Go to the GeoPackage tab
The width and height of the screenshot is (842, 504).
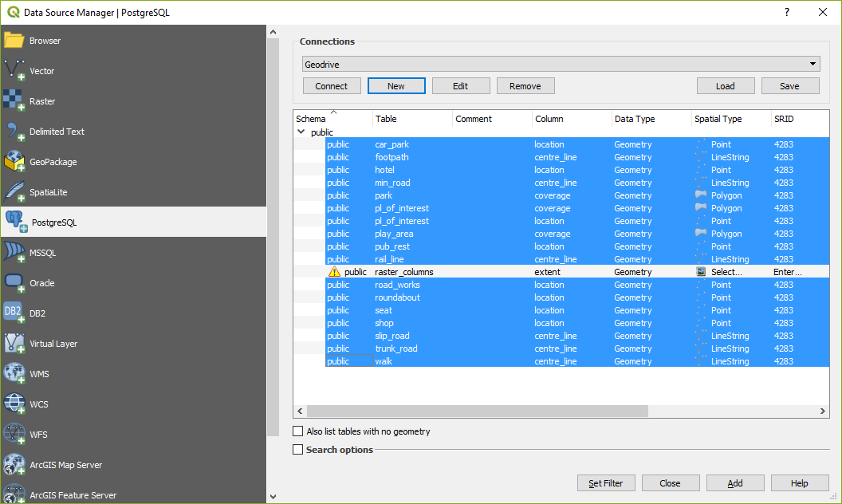(133, 162)
